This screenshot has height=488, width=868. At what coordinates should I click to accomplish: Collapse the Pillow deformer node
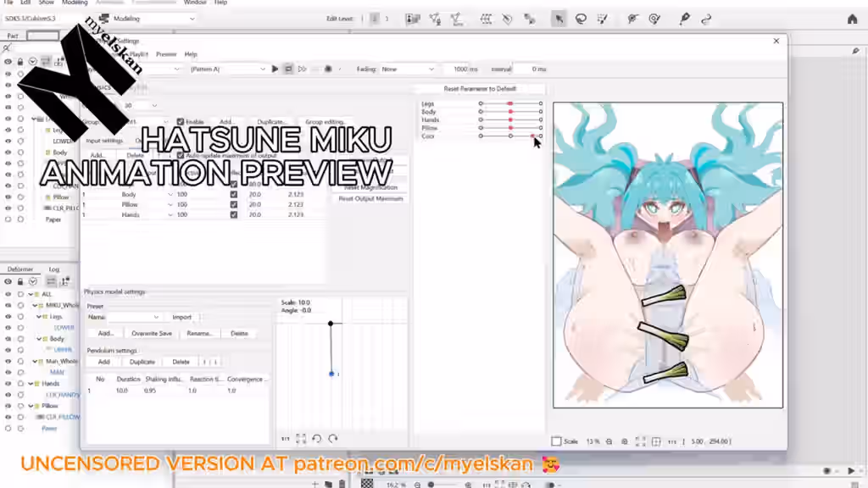tap(31, 406)
